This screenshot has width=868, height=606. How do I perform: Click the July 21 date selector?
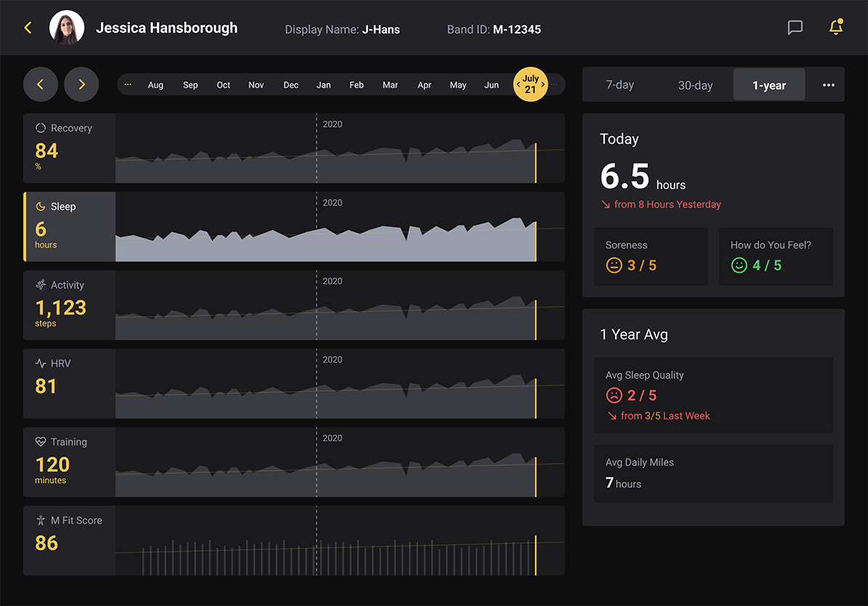(530, 84)
